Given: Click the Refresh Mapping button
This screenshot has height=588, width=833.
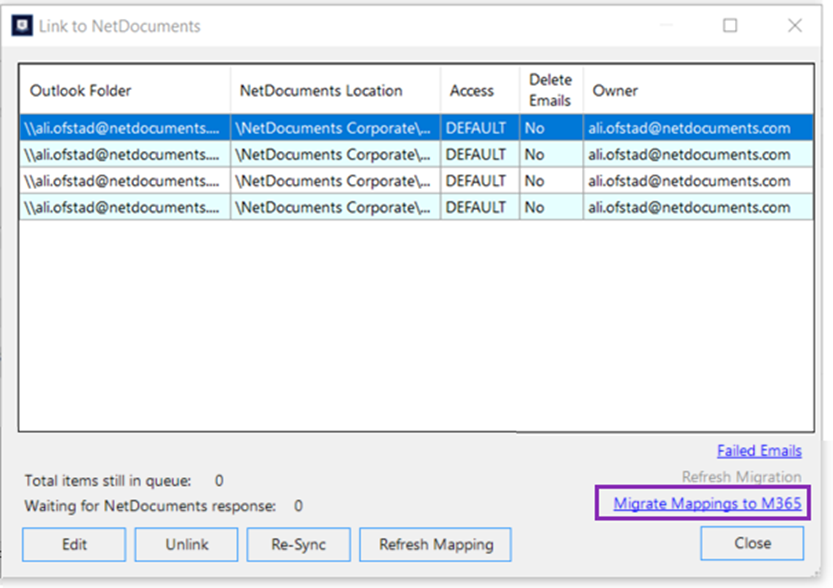Looking at the screenshot, I should [435, 544].
